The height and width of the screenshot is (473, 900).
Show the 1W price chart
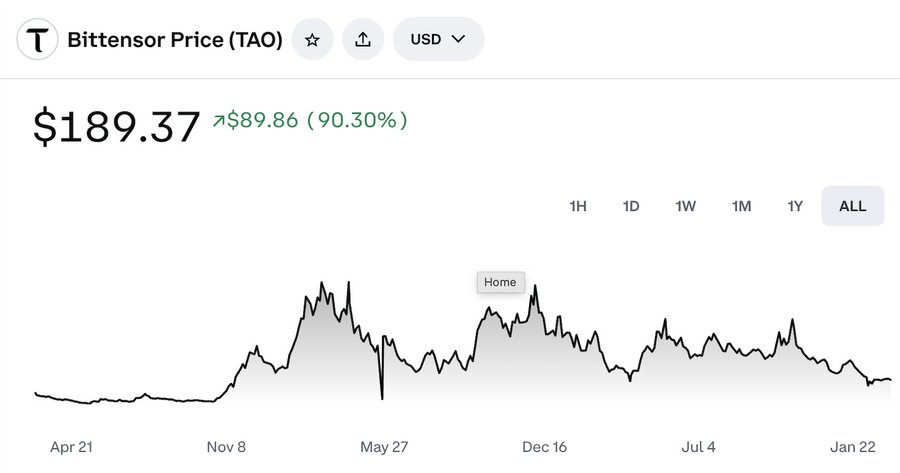685,206
